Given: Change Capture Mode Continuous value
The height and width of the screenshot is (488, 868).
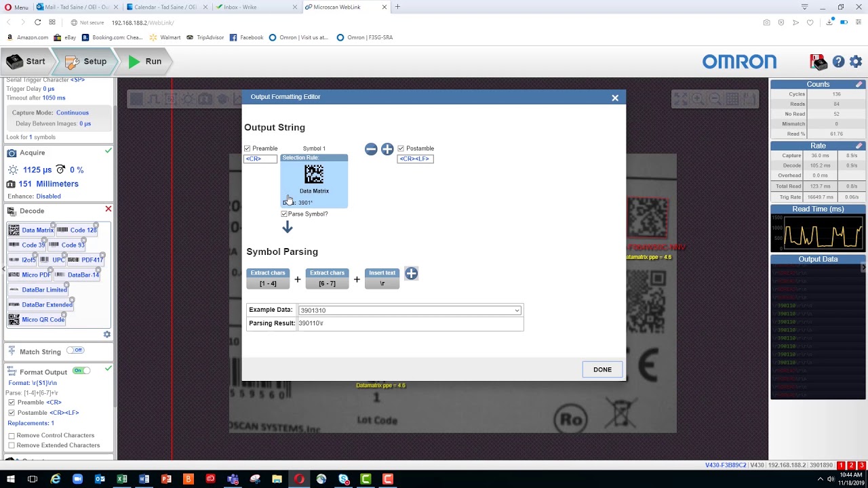Looking at the screenshot, I should (73, 113).
